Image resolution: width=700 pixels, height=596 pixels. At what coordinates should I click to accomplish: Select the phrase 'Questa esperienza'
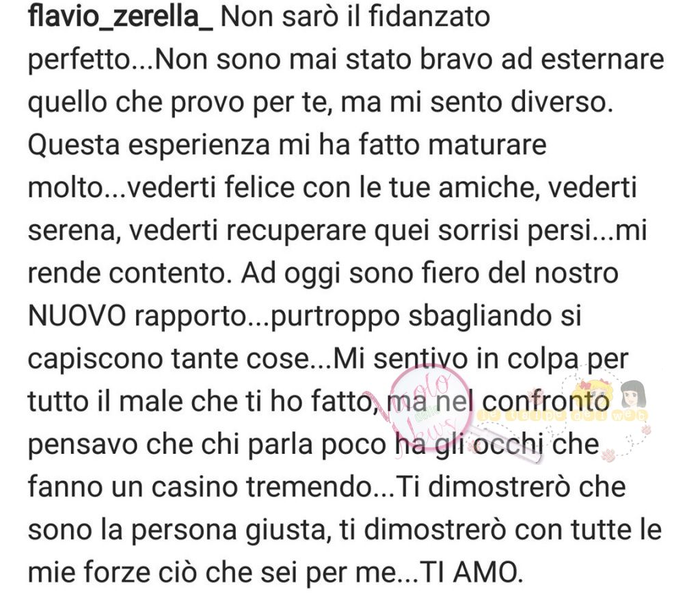pyautogui.click(x=148, y=146)
